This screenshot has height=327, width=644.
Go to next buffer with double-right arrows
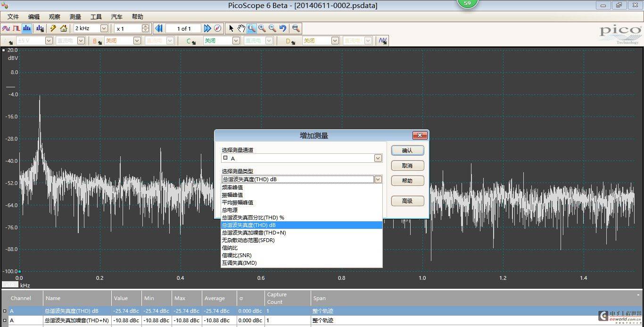[207, 28]
